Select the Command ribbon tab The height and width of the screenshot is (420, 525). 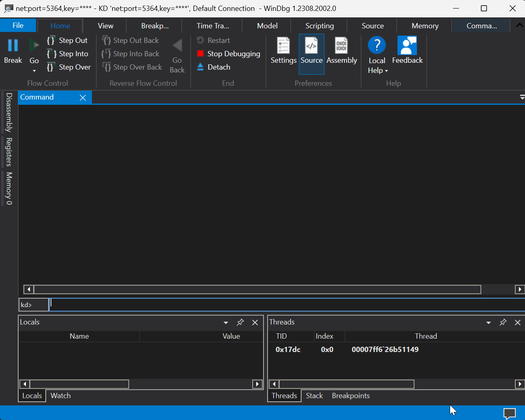(x=482, y=26)
